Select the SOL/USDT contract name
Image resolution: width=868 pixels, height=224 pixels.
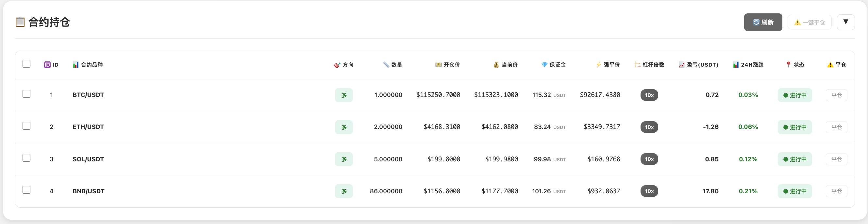pyautogui.click(x=88, y=159)
